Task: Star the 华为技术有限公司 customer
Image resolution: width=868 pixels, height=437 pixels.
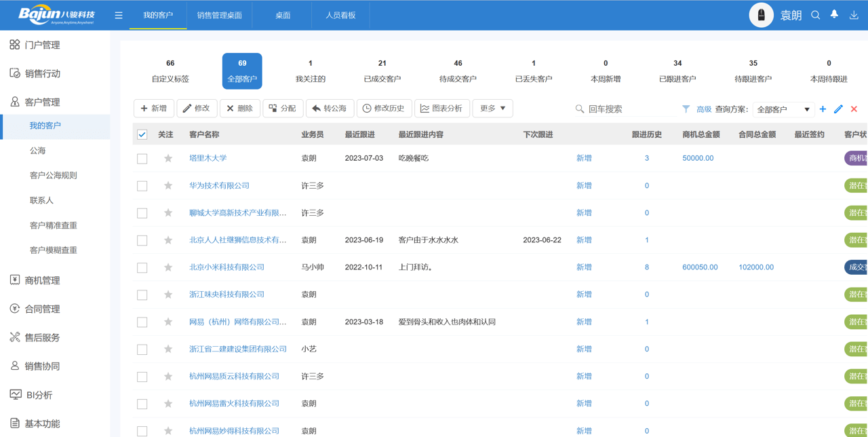Action: tap(167, 185)
